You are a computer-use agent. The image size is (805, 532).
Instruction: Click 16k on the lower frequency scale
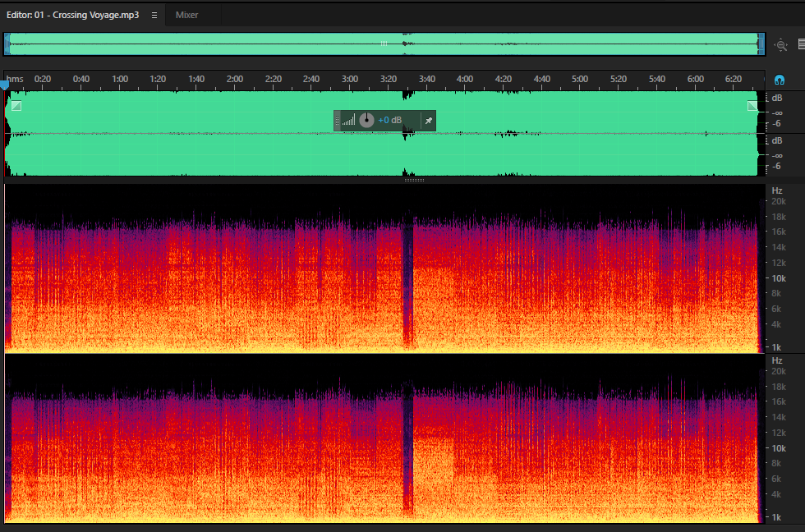(x=779, y=401)
